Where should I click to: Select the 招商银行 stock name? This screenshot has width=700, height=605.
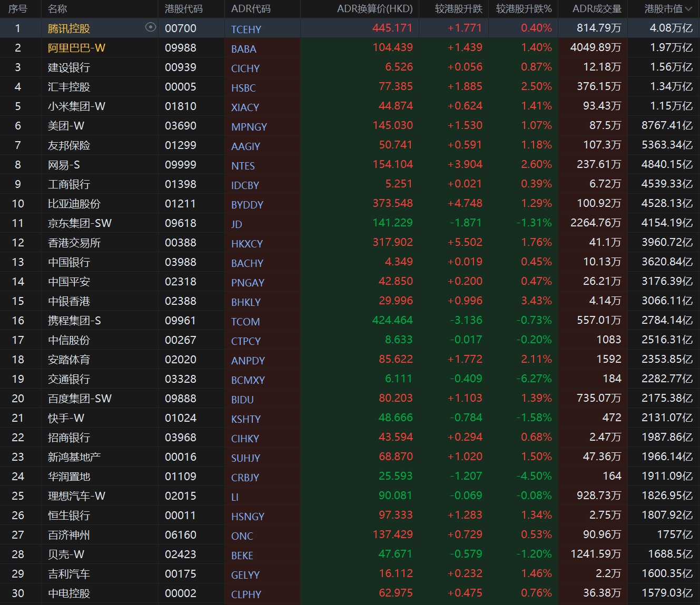click(69, 438)
